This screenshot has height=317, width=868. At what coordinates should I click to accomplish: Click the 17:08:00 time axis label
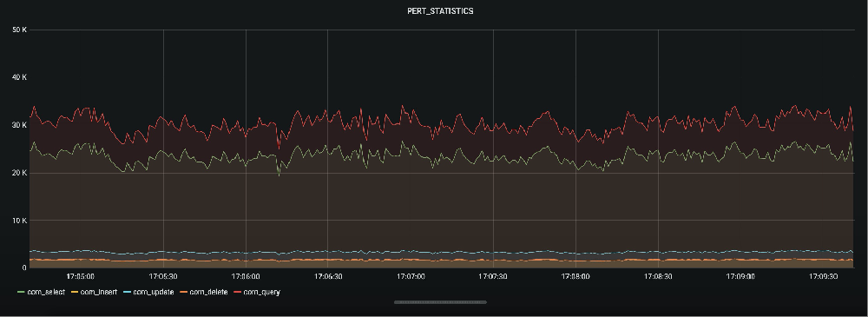(x=575, y=276)
